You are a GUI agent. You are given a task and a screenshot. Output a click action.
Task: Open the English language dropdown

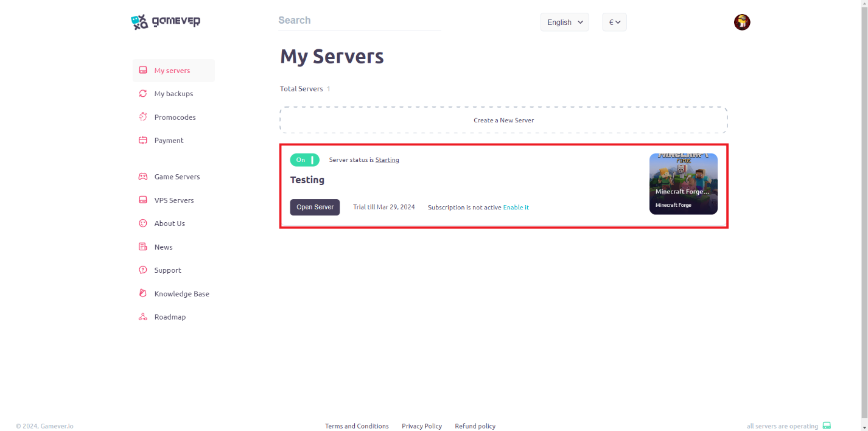[x=564, y=23]
